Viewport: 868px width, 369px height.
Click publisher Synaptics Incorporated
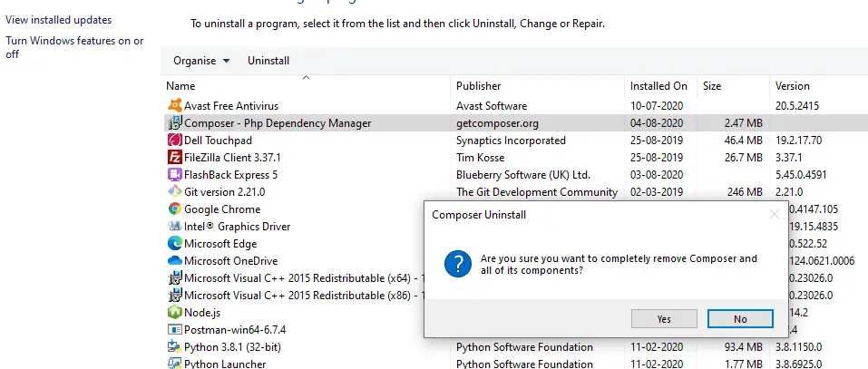click(511, 140)
